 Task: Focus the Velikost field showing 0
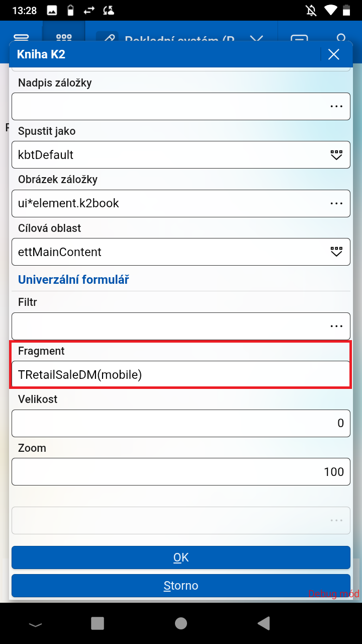(181, 423)
